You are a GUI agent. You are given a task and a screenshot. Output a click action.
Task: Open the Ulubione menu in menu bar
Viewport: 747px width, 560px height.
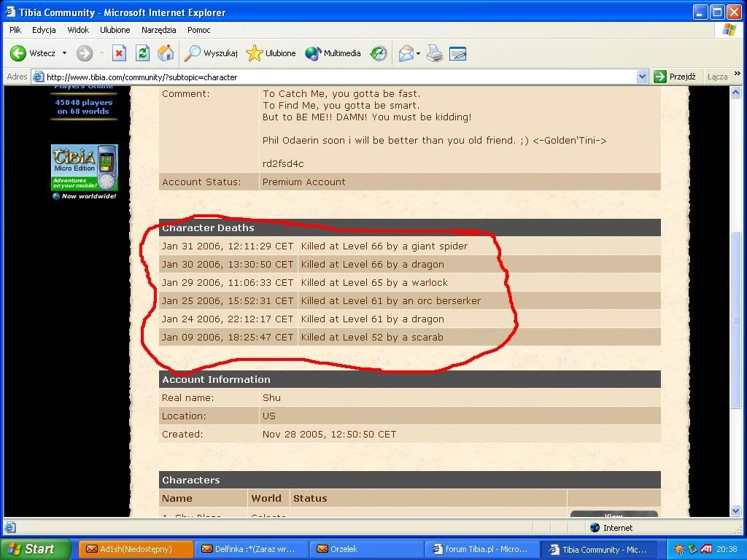click(x=115, y=30)
